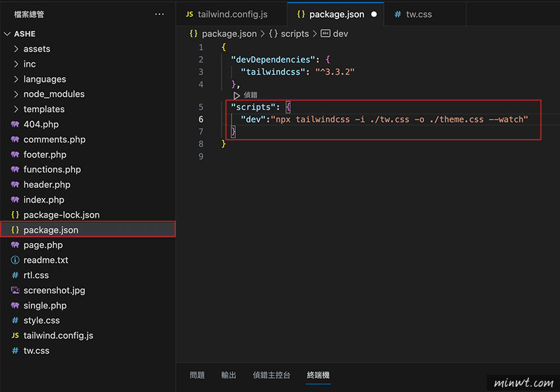Click the JS icon on tailwind.config.js tab
Image resolution: width=560 pixels, height=392 pixels.
pyautogui.click(x=190, y=14)
